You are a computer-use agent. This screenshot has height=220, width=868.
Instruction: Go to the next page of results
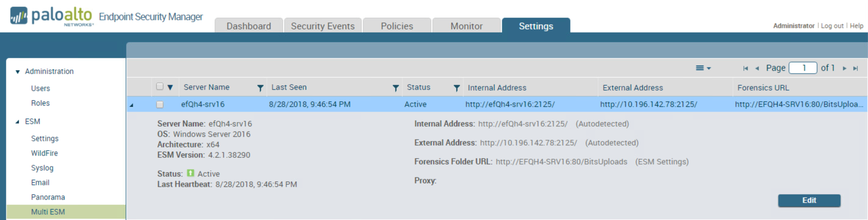point(845,68)
